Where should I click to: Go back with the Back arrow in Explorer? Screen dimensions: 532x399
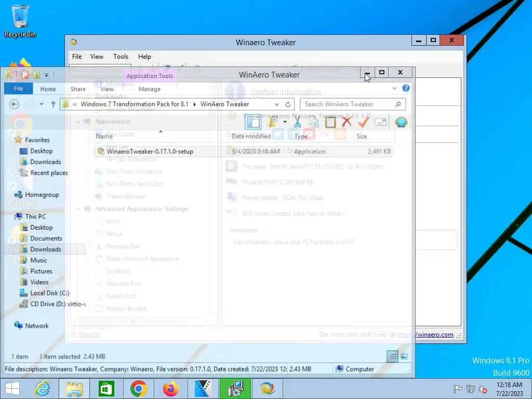tap(14, 104)
